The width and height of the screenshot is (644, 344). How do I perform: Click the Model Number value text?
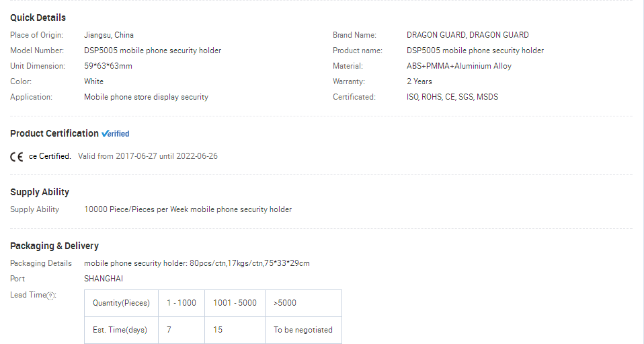point(153,50)
